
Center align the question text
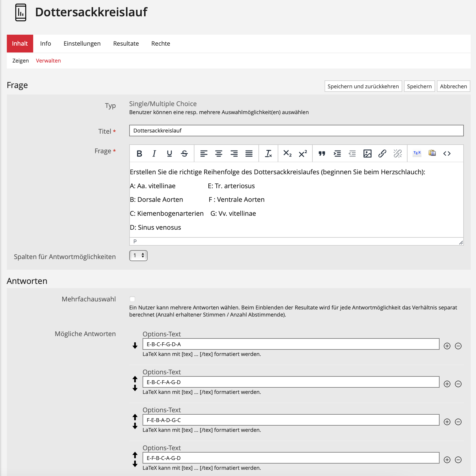point(219,154)
